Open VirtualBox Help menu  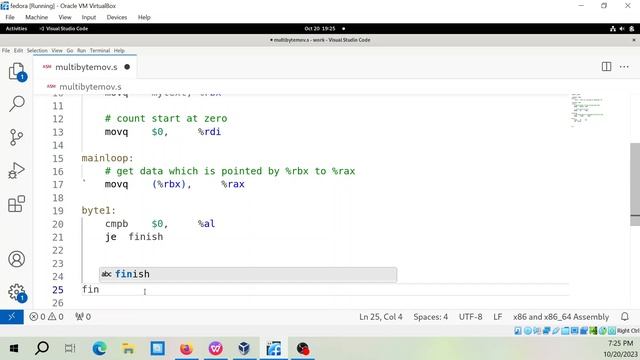coord(144,17)
